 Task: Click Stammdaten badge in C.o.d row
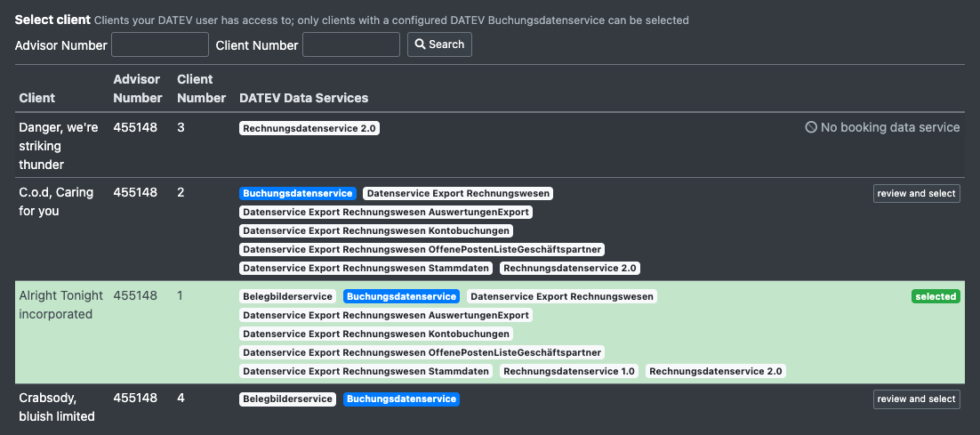point(365,268)
